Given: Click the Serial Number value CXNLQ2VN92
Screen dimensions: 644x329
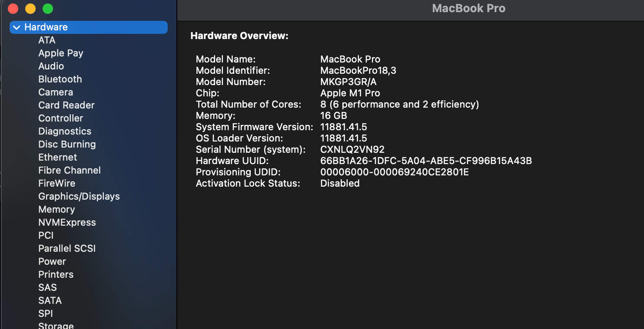Looking at the screenshot, I should [352, 150].
